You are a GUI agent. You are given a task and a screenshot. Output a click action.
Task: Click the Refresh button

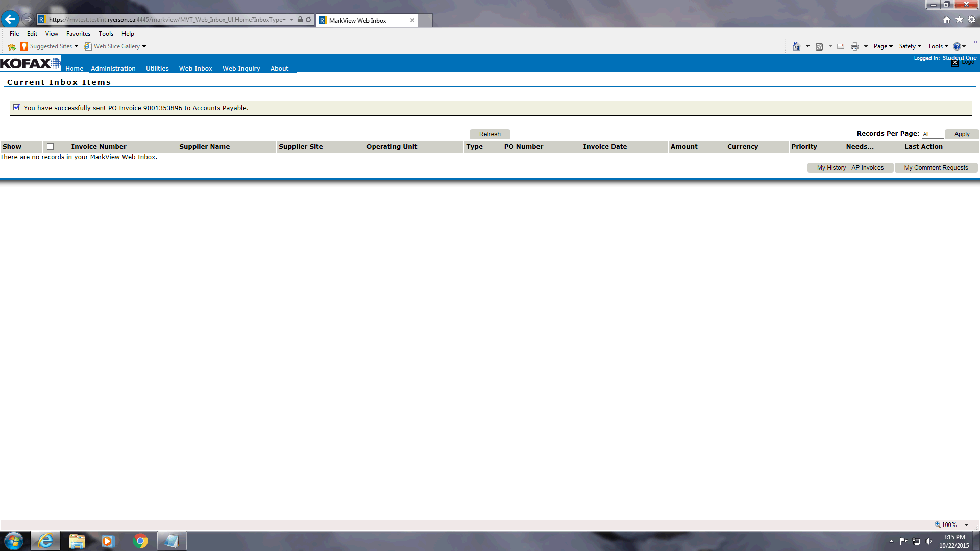tap(489, 134)
